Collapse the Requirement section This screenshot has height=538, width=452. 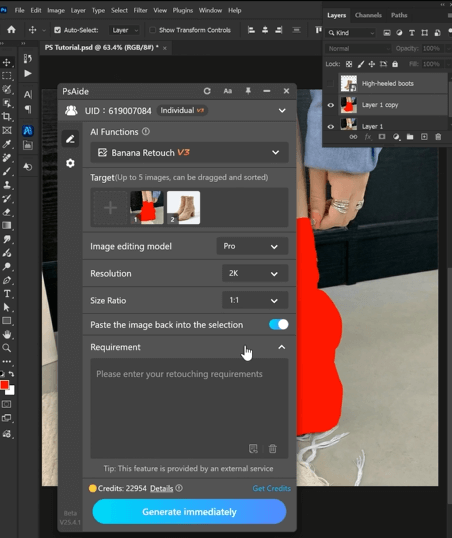point(281,347)
